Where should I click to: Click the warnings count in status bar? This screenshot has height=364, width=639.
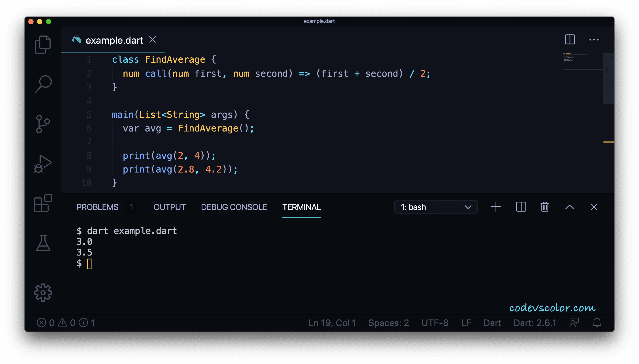(66, 323)
